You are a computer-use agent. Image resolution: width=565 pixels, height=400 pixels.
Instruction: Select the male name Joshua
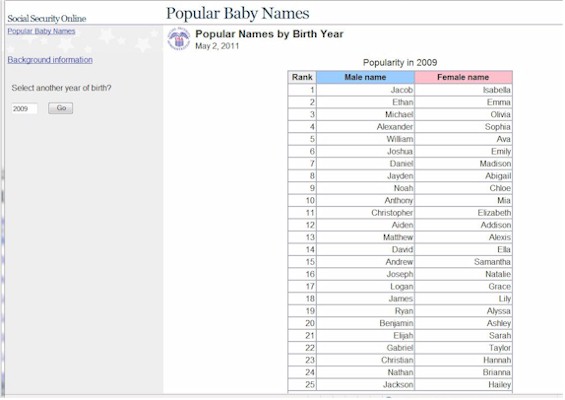click(400, 151)
